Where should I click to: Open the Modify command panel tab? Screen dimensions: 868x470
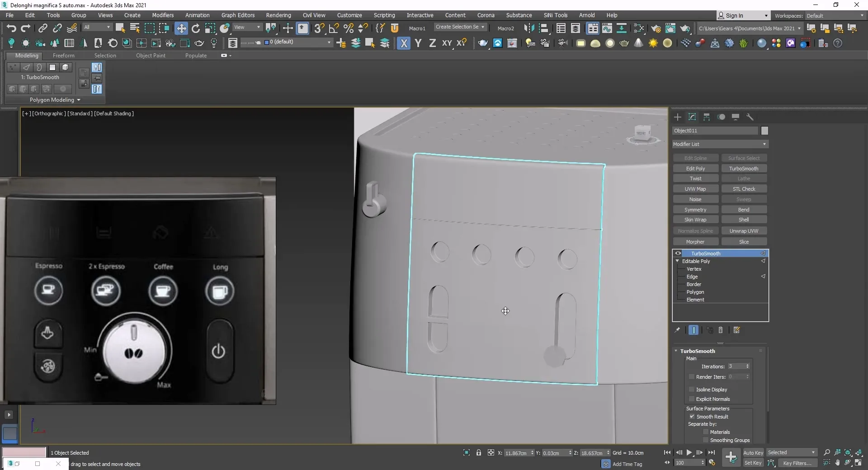click(692, 117)
